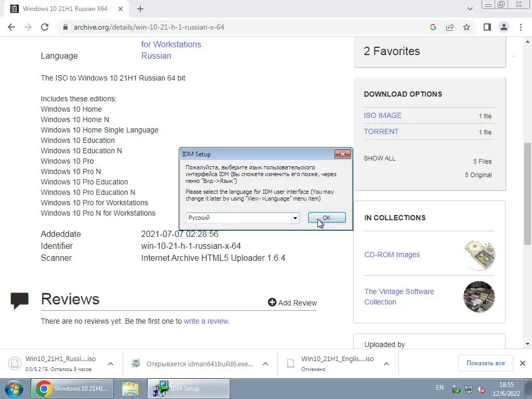Click 'Показать все' downloads button

pyautogui.click(x=486, y=363)
